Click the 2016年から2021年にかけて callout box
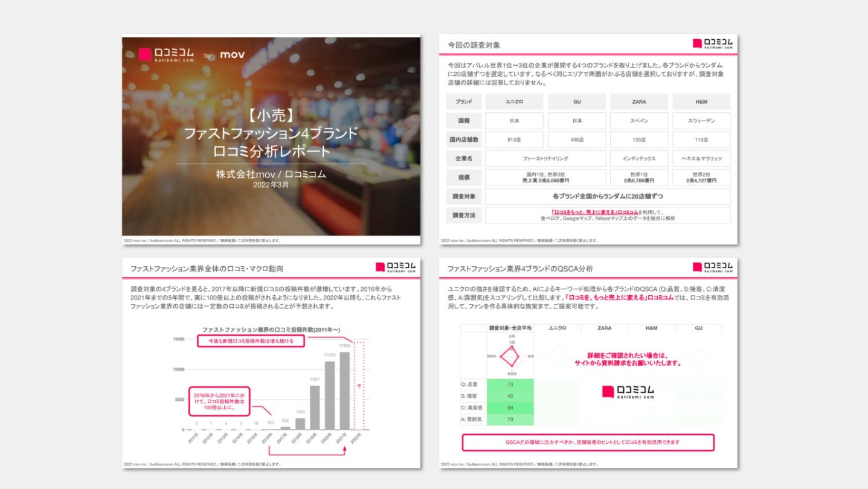Viewport: 868px width, 489px height. (219, 401)
